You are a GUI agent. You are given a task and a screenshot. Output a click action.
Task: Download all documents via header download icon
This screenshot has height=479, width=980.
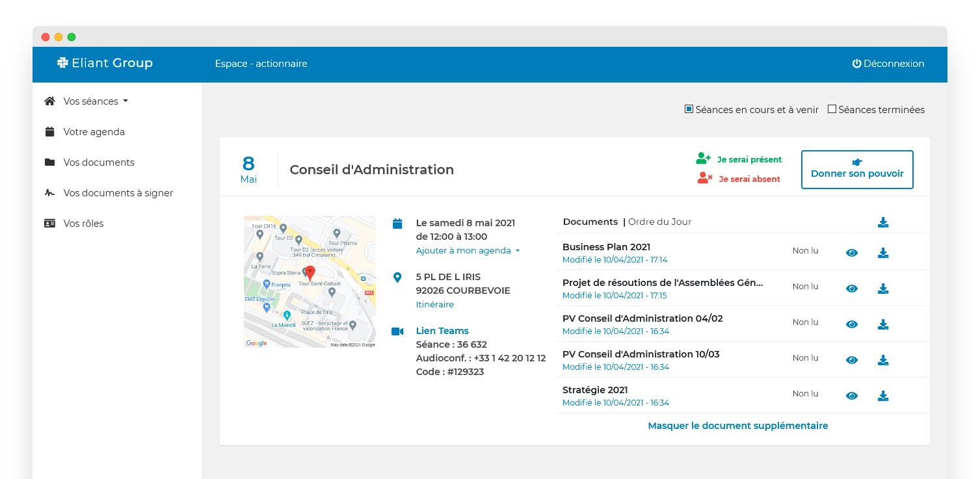(883, 222)
